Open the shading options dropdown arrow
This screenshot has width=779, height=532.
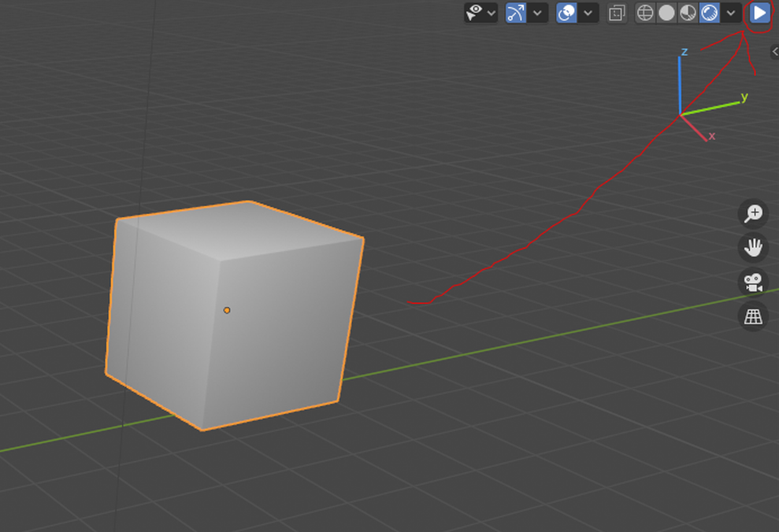coord(731,13)
